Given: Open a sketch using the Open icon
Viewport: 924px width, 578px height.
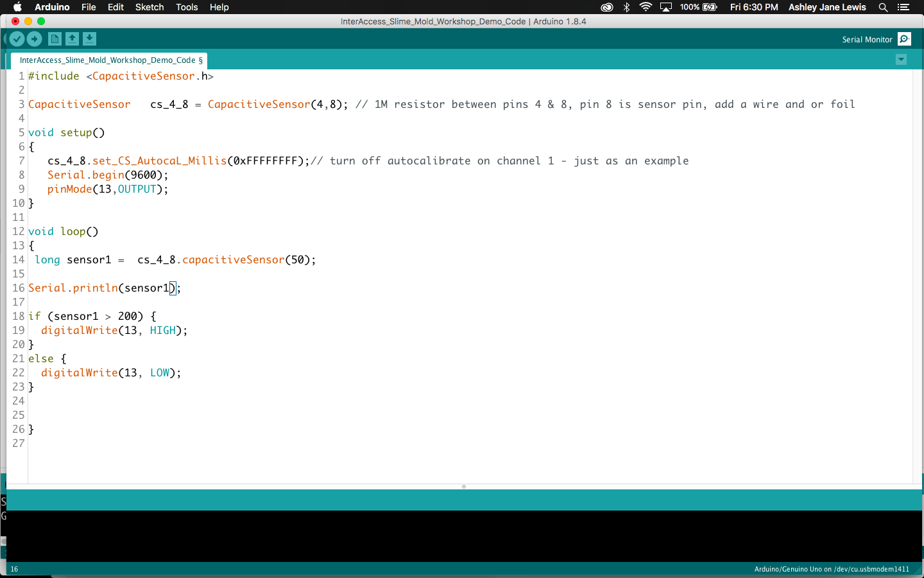Looking at the screenshot, I should coord(73,39).
